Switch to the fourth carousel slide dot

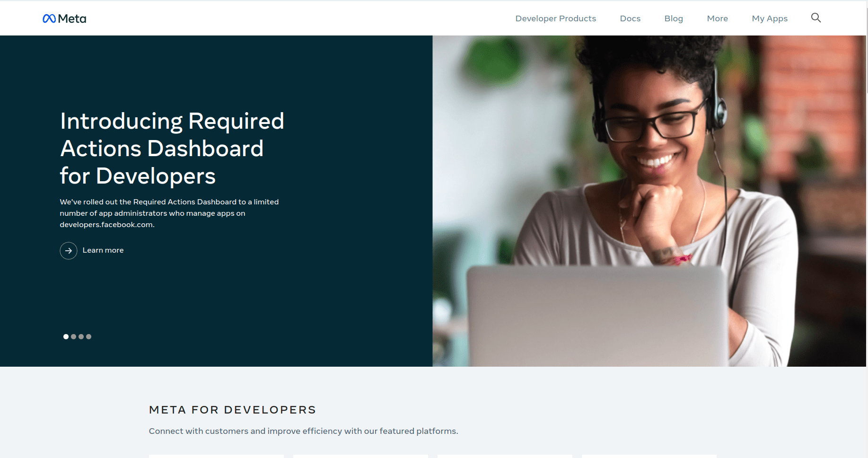coord(88,337)
